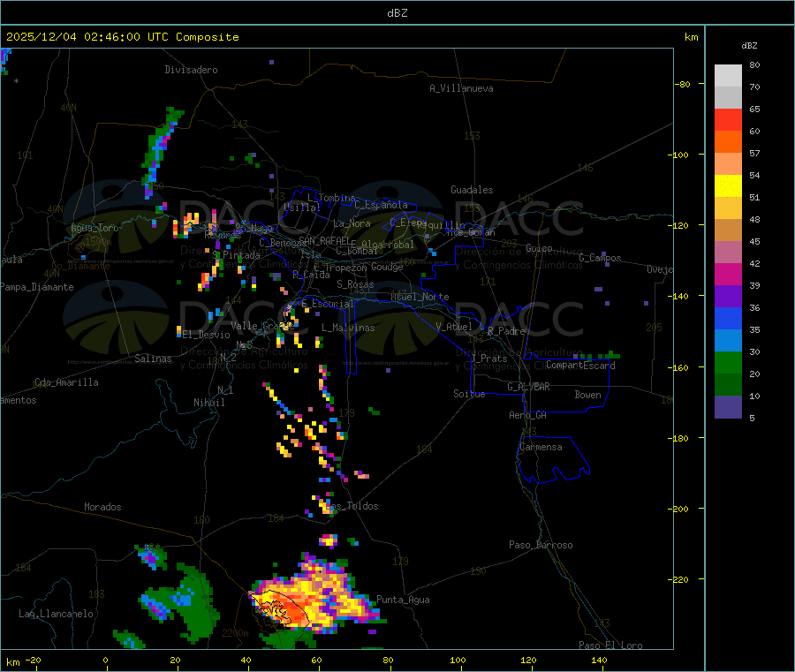Select the R_Padre label

pos(506,331)
